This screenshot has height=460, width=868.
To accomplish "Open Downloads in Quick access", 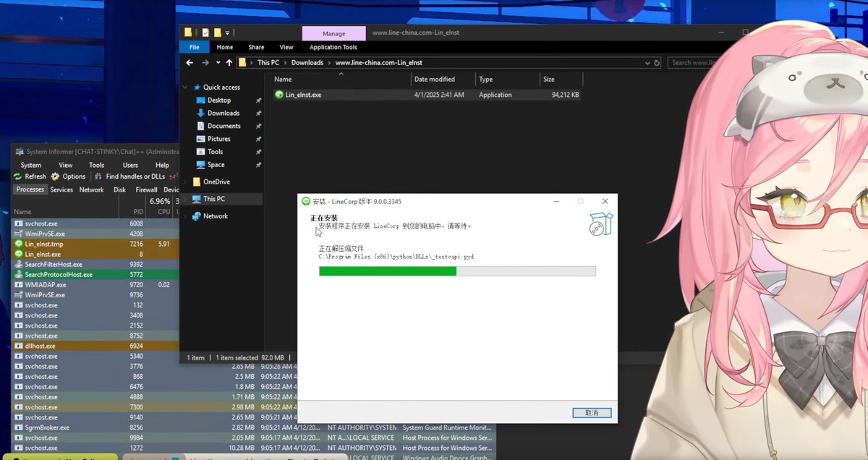I will (x=224, y=113).
